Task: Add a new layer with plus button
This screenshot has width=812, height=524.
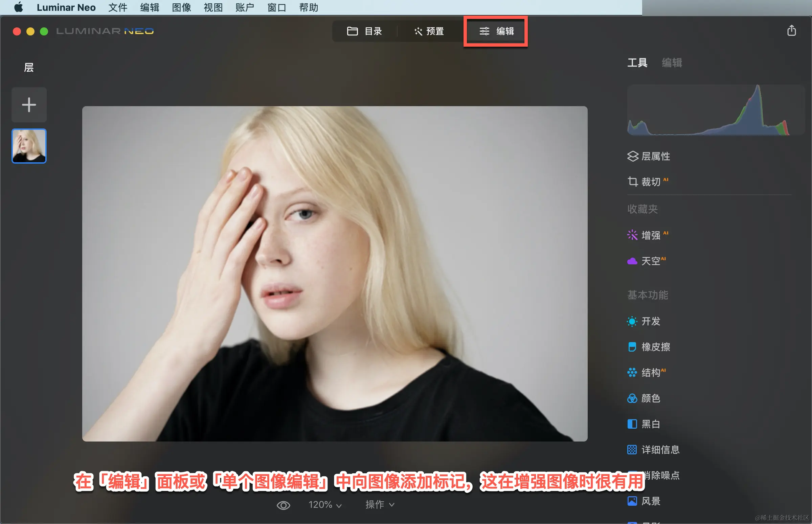Action: [x=29, y=105]
